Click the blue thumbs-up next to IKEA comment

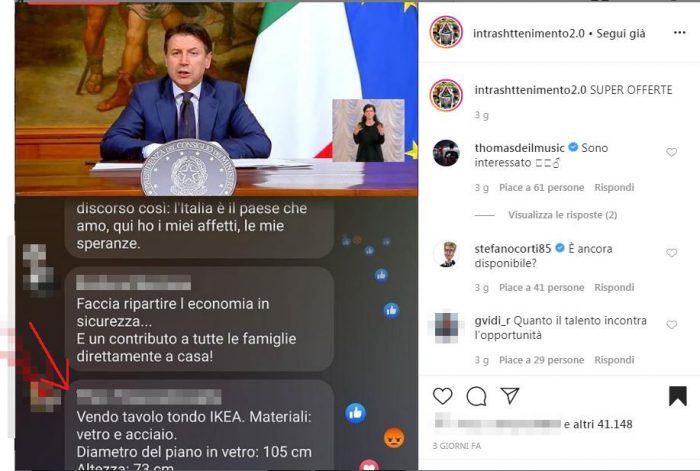pyautogui.click(x=355, y=413)
